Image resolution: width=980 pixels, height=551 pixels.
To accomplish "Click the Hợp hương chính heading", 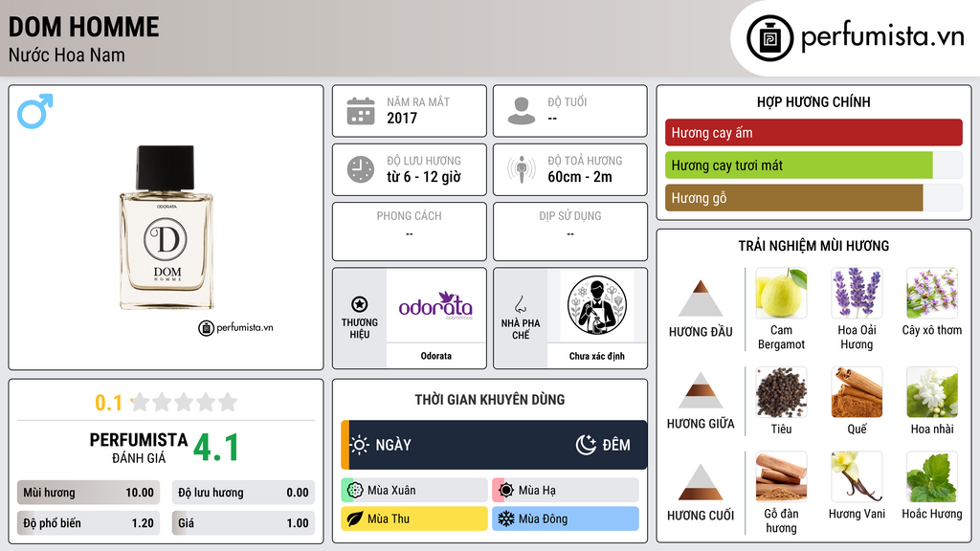I will coord(813,101).
